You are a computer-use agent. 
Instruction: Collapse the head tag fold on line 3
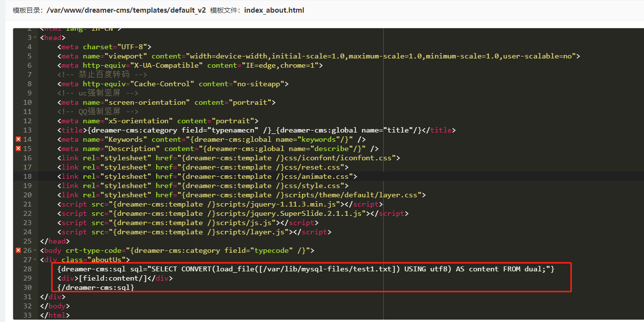35,38
